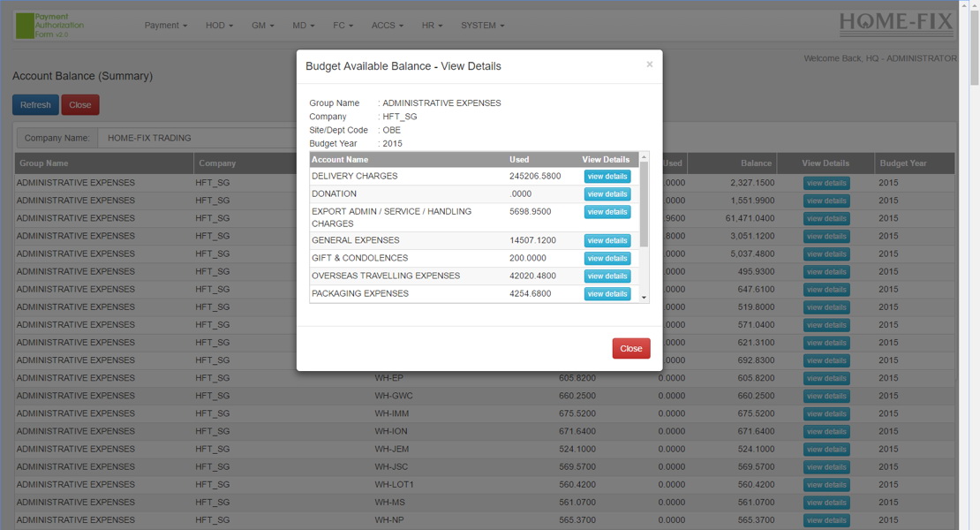980x530 pixels.
Task: Expand the ACCS dropdown
Action: (x=387, y=26)
